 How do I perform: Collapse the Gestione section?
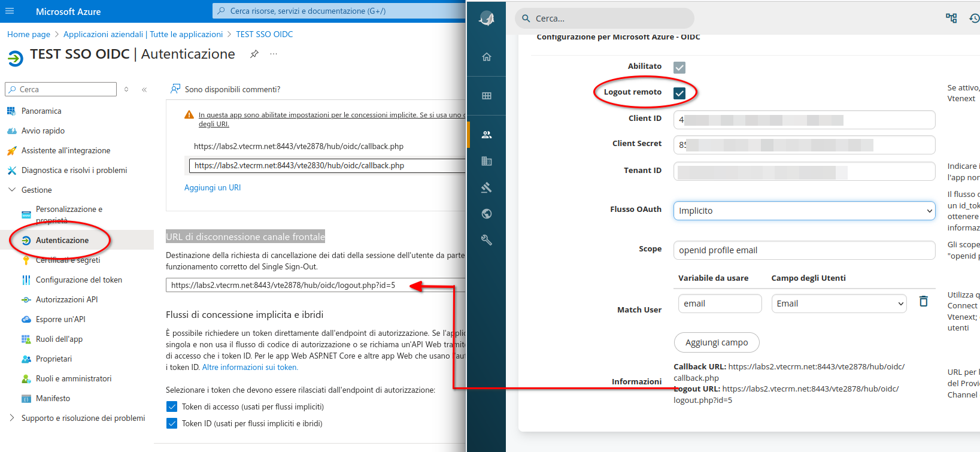coord(12,190)
